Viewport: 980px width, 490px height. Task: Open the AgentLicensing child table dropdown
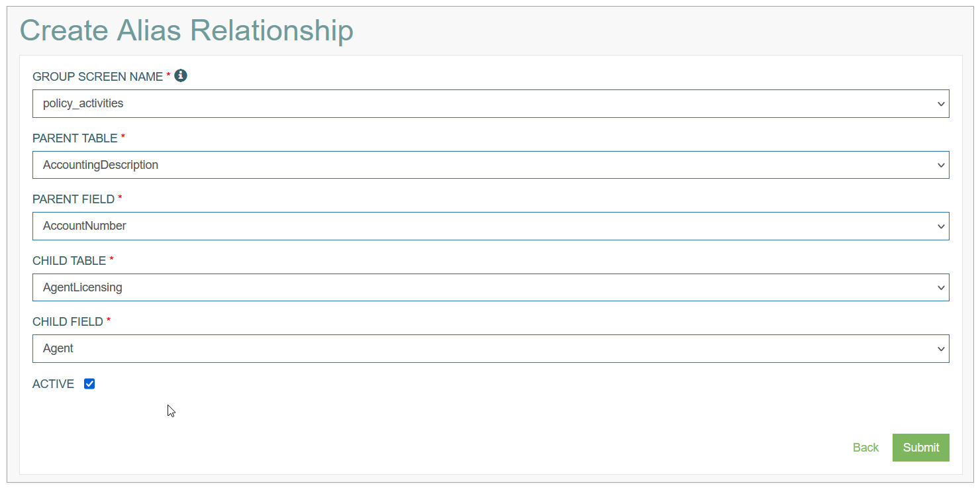coord(491,287)
